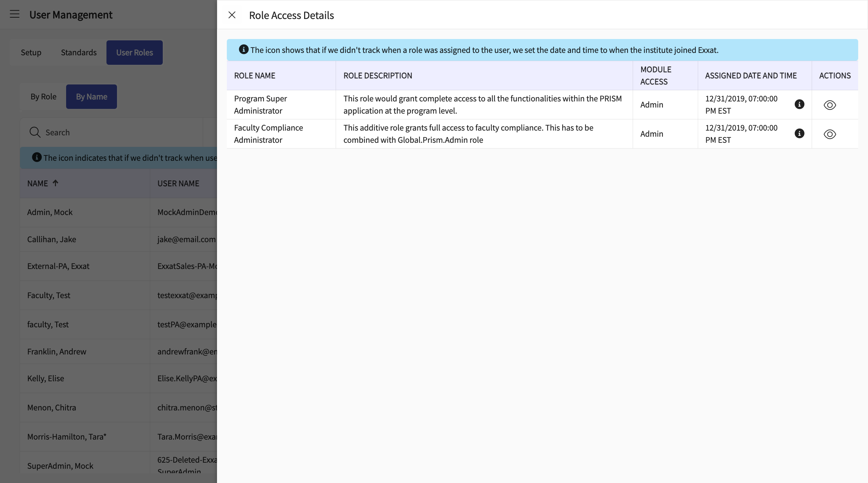Open the hamburger navigation menu
This screenshot has height=483, width=868.
point(15,14)
